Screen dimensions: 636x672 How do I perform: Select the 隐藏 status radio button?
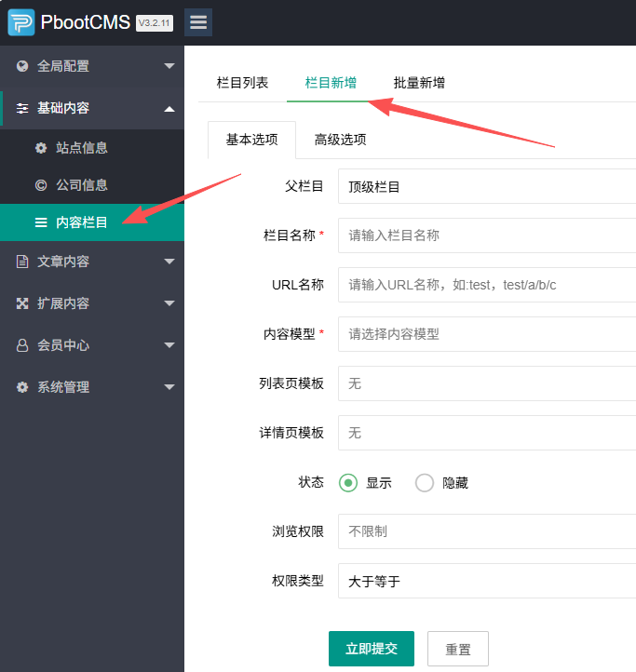(x=425, y=483)
